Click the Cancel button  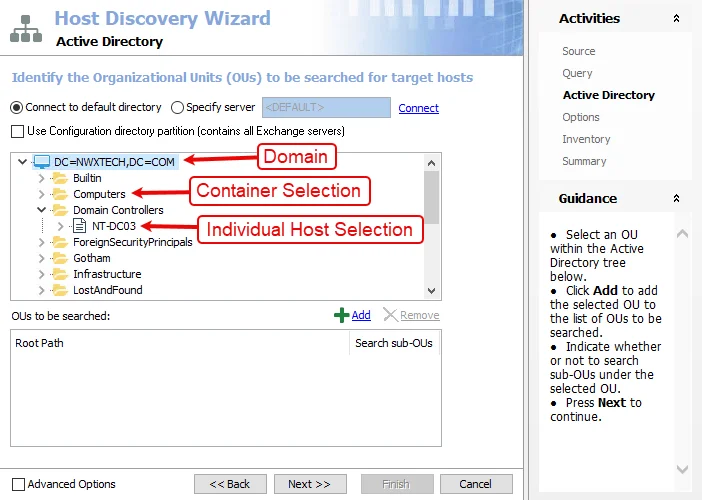coord(476,484)
